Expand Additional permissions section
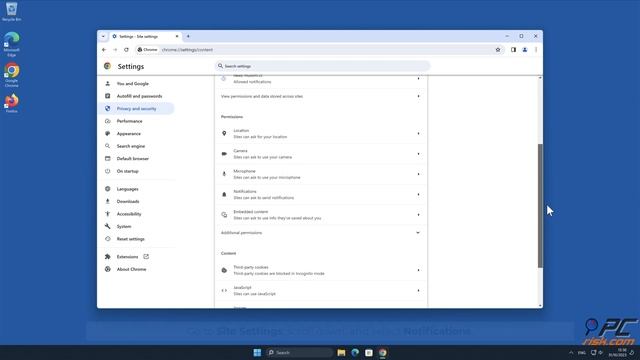The height and width of the screenshot is (360, 640). (321, 233)
